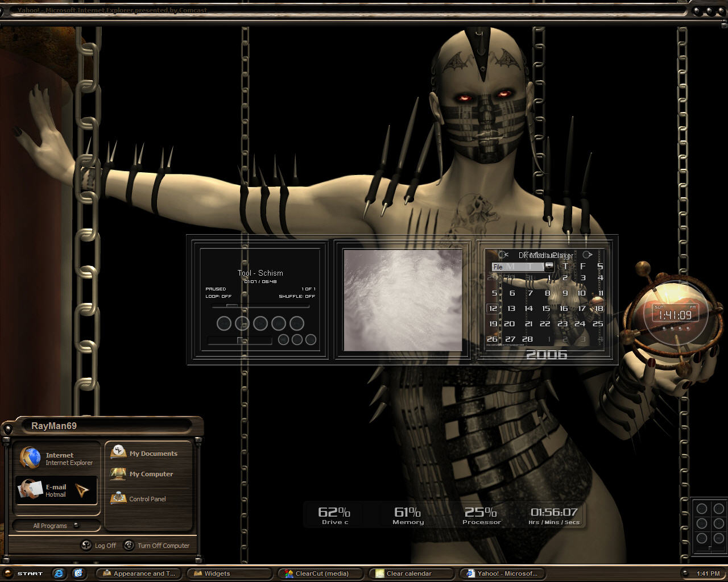Click the Log Off icon
The width and height of the screenshot is (728, 582).
[x=86, y=545]
